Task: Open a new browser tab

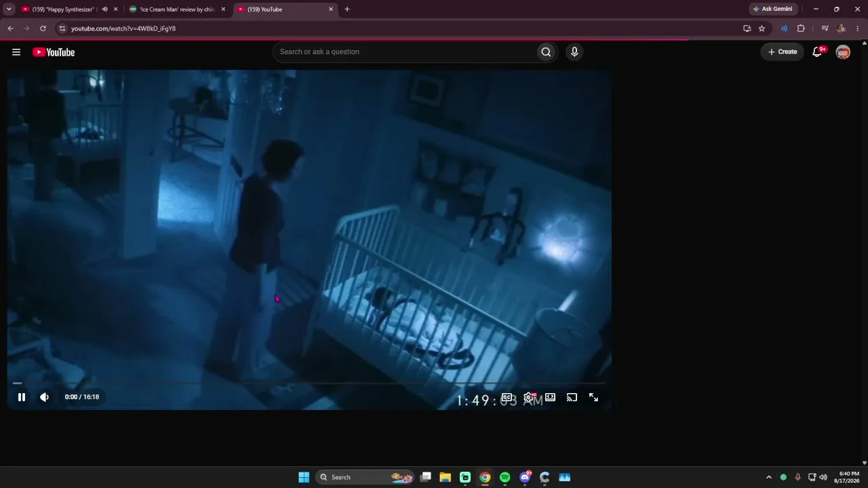Action: point(347,9)
